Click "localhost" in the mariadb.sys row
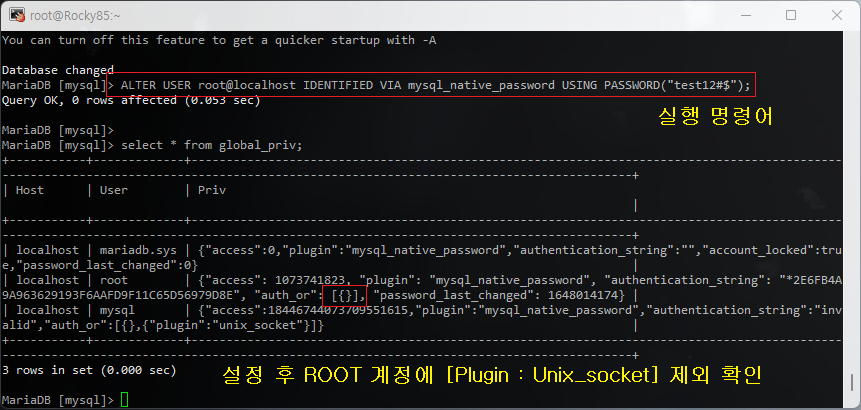This screenshot has width=861, height=410. [47, 250]
